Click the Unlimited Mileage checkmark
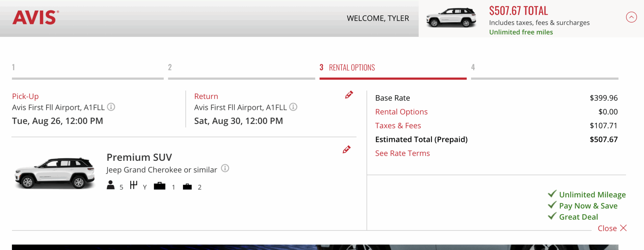644x250 pixels. pos(552,194)
